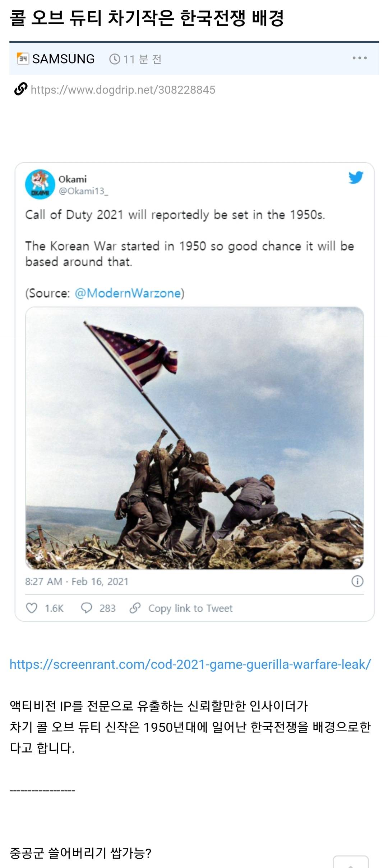Viewport: 388px width, 868px height.
Task: Open the SAMSUNG author profile name
Action: pos(63,59)
